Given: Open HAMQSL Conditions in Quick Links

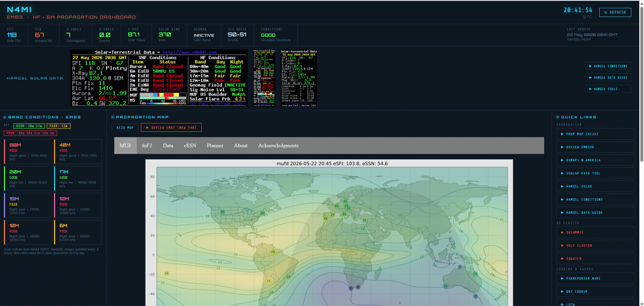Looking at the screenshot, I should tap(595, 200).
